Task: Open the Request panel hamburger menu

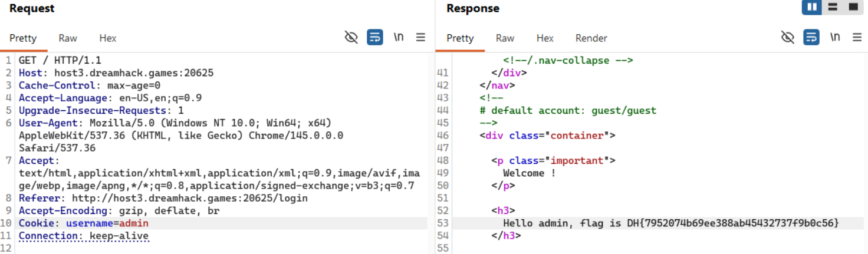Action: click(420, 38)
